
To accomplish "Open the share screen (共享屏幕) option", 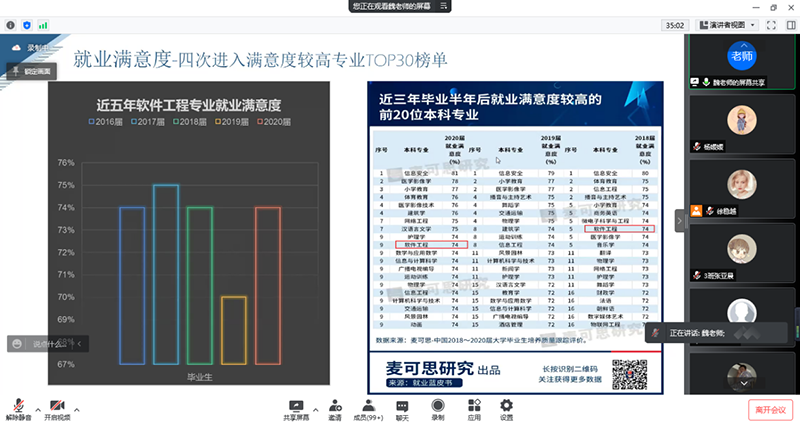I will 296,407.
